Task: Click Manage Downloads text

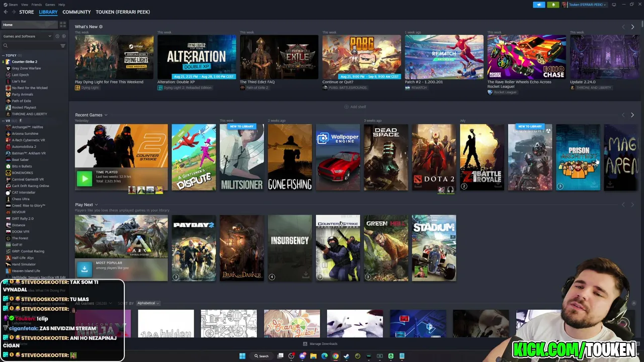Action: pyautogui.click(x=324, y=344)
